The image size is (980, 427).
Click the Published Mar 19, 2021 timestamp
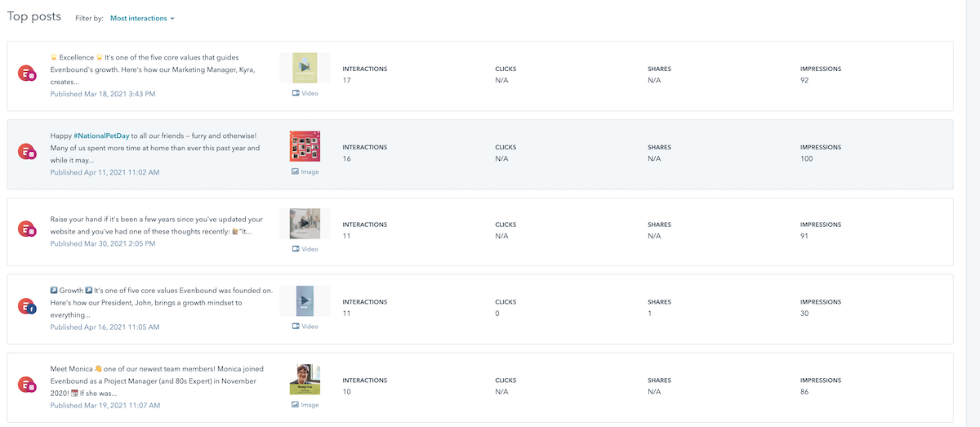tap(105, 405)
